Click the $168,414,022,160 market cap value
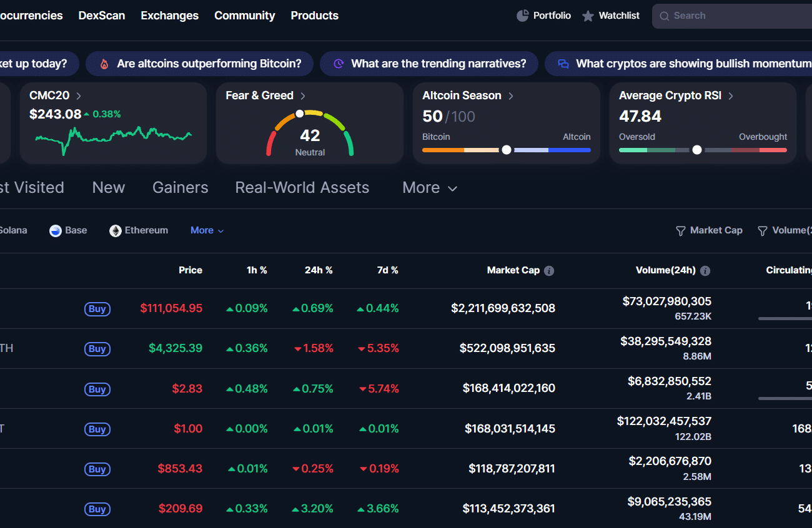 [509, 388]
